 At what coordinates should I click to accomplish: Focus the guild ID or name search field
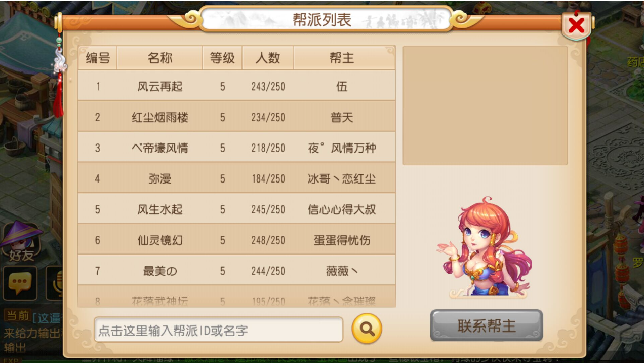[x=219, y=330]
